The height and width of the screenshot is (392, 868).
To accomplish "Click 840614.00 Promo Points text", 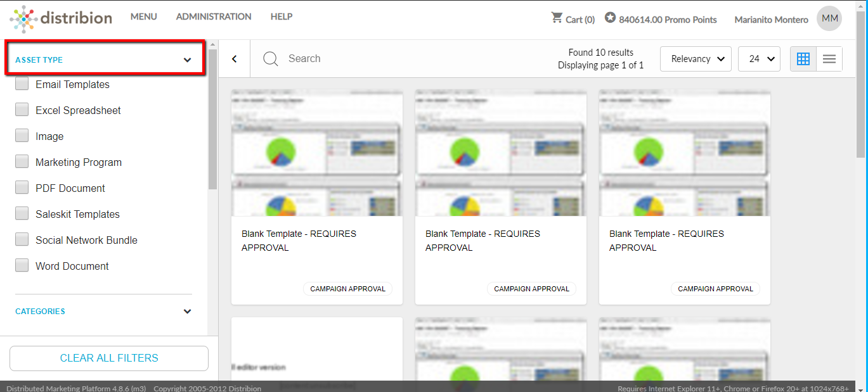I will click(x=668, y=20).
